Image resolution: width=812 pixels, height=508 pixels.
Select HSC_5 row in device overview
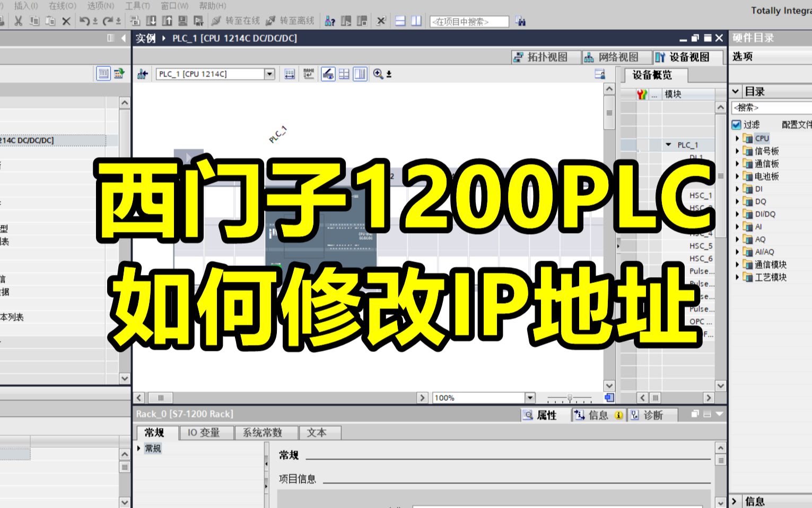701,246
